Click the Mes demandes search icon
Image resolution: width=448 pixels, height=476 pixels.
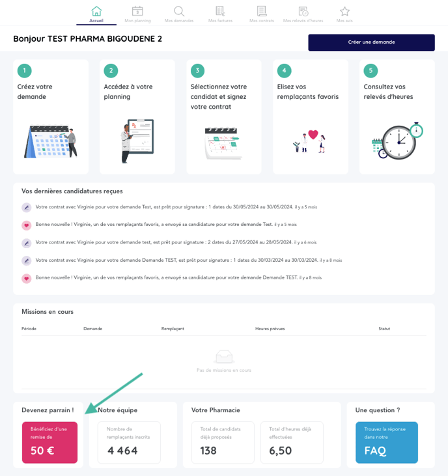click(x=179, y=12)
